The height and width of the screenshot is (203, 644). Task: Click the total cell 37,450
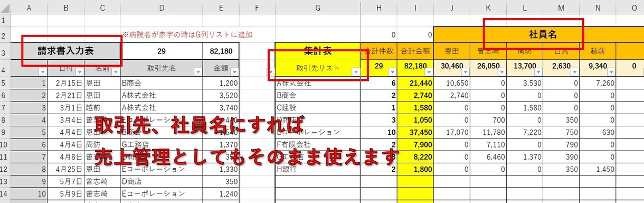(415, 132)
